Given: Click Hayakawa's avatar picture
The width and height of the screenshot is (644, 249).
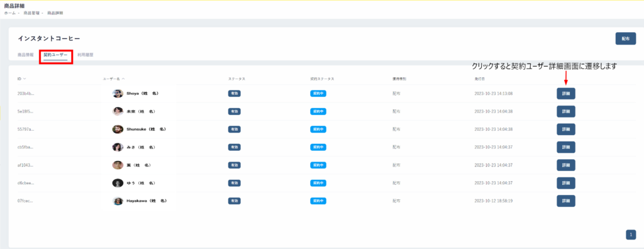Looking at the screenshot, I should 118,201.
